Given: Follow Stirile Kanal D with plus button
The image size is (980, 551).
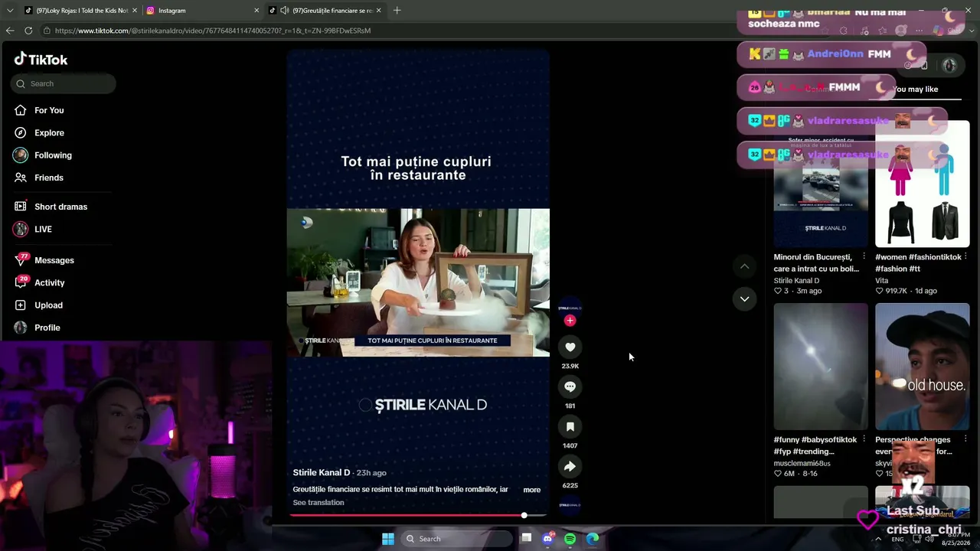Looking at the screenshot, I should (x=570, y=321).
